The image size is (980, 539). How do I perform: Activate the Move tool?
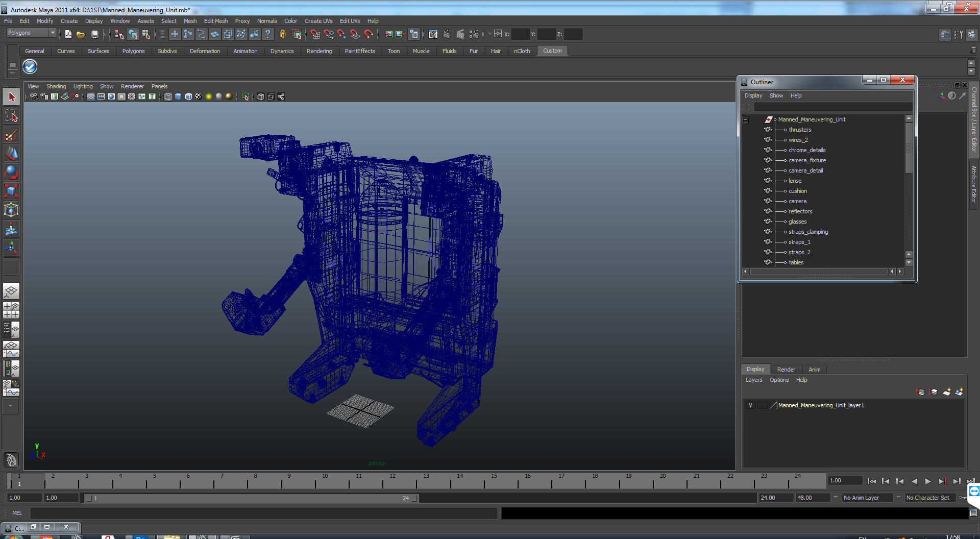(11, 154)
